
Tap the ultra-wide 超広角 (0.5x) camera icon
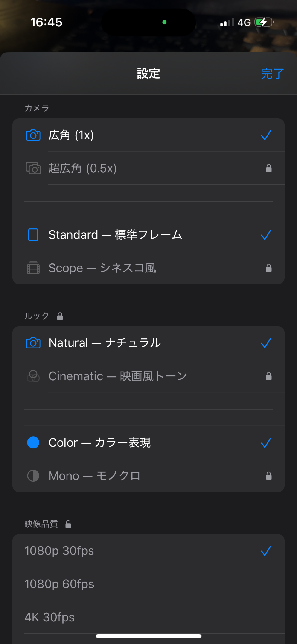point(33,168)
